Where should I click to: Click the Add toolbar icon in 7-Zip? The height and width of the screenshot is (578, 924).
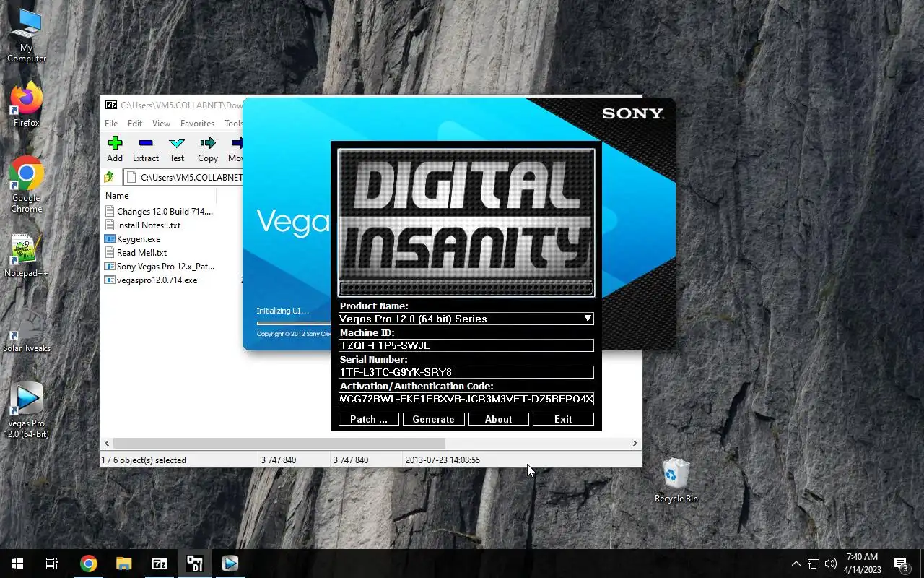(x=115, y=150)
